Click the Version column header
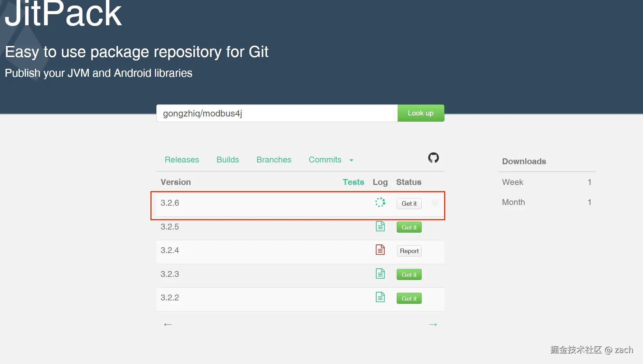 (176, 182)
